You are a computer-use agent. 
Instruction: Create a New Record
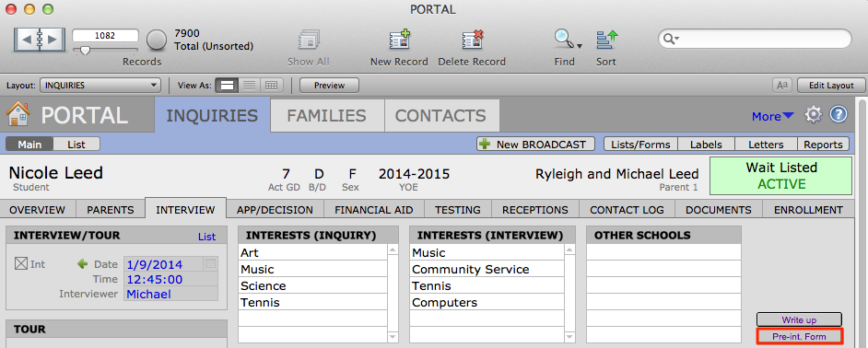coord(399,41)
